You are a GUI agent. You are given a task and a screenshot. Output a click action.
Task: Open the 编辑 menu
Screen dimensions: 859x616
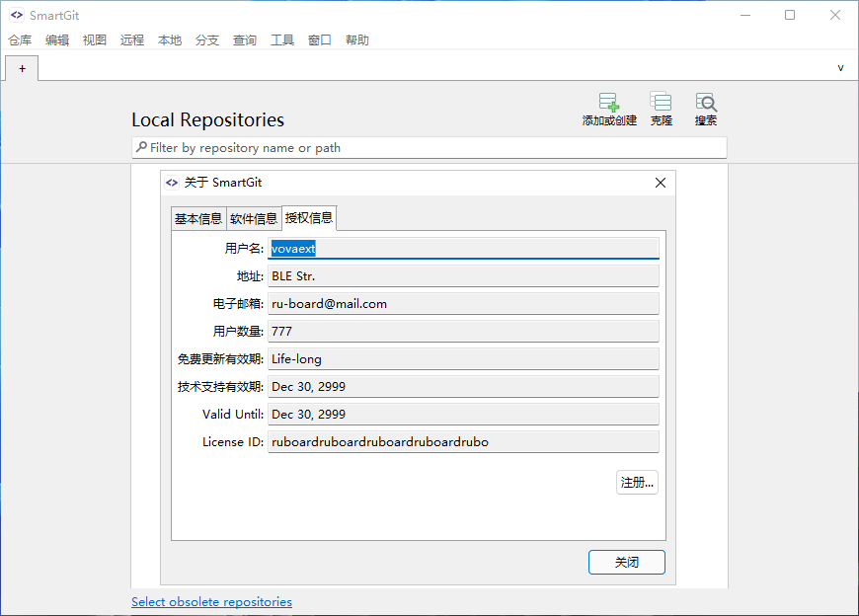coord(57,40)
